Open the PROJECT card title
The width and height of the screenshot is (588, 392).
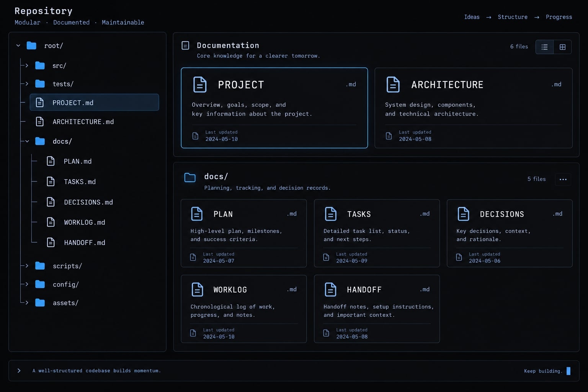[241, 85]
